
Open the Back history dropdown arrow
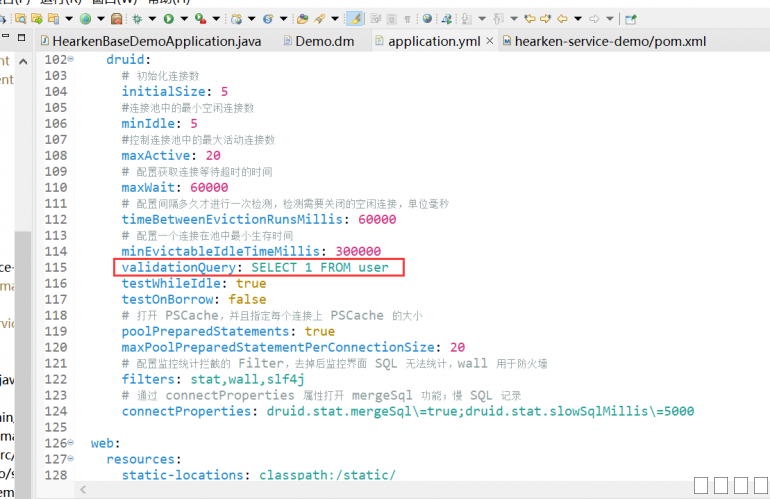[577, 18]
